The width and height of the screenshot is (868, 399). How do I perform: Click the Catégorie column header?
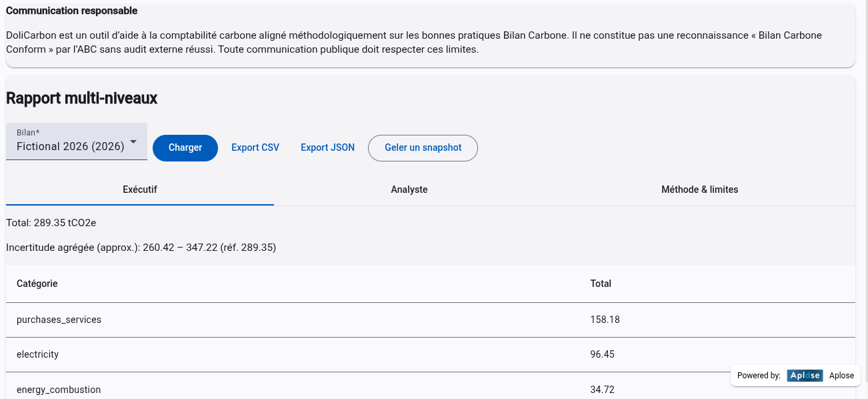click(x=37, y=284)
